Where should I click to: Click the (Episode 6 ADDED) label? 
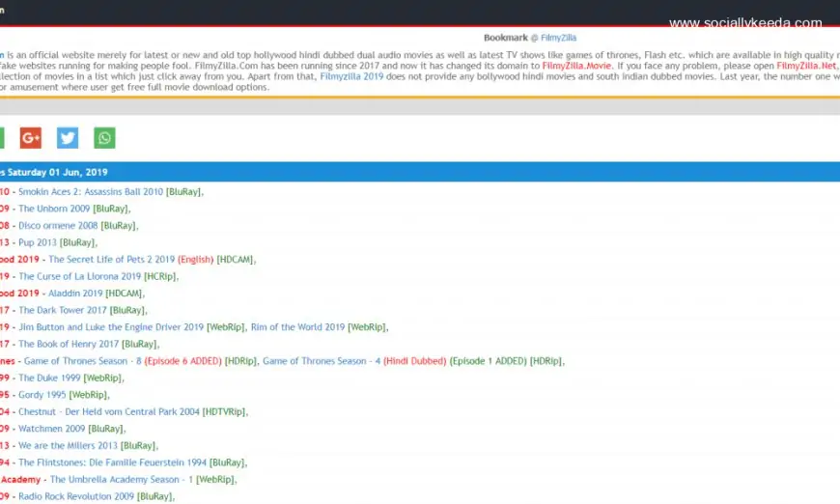pos(182,361)
